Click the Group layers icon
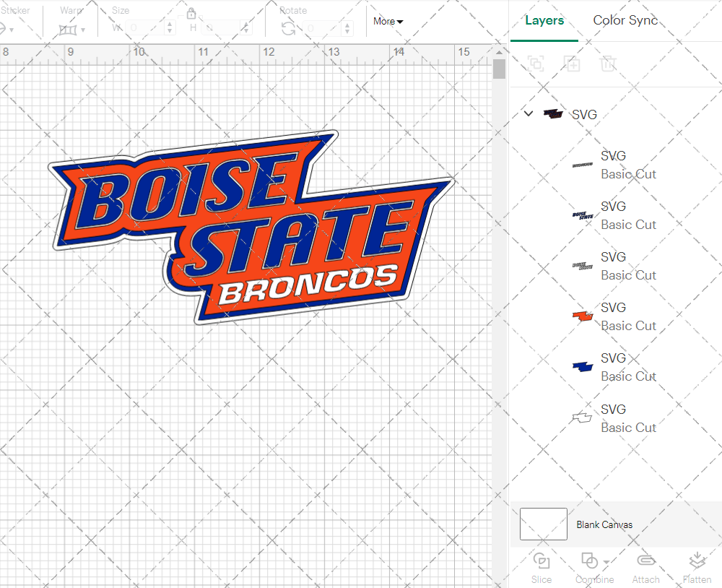This screenshot has width=722, height=588. pyautogui.click(x=536, y=64)
